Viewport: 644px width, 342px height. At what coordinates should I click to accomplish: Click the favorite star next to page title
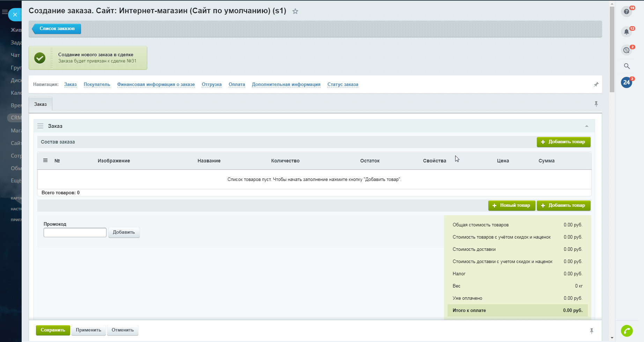click(x=295, y=11)
